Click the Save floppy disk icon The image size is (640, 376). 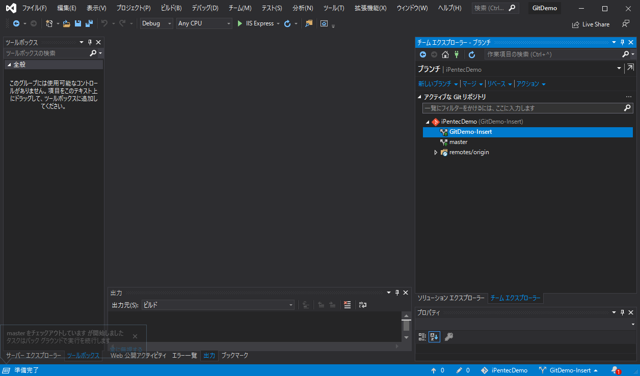78,24
